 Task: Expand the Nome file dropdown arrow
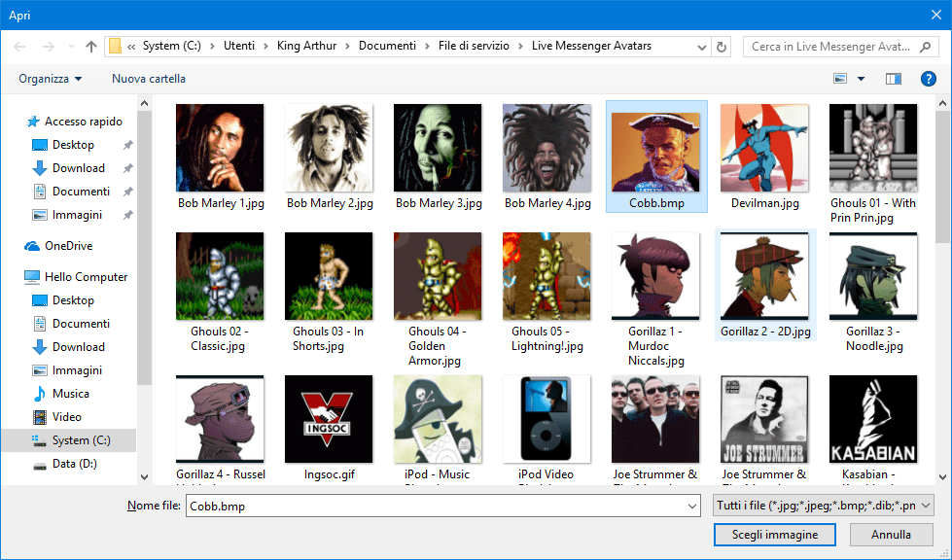tap(692, 506)
